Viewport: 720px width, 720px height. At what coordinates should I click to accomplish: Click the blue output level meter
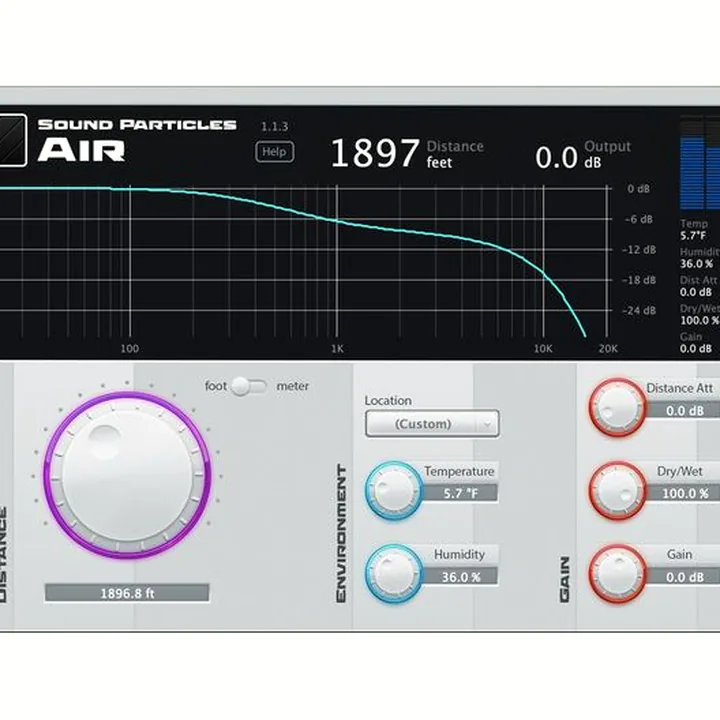pos(699,163)
